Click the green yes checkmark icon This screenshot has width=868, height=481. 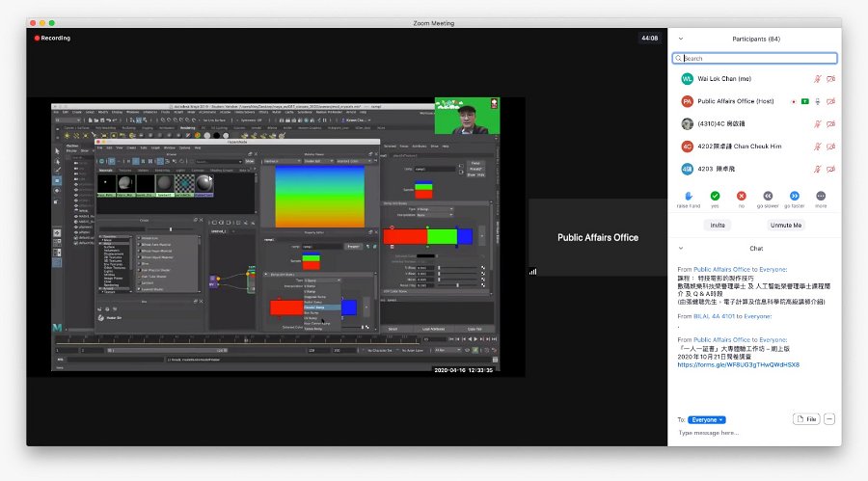pos(715,196)
